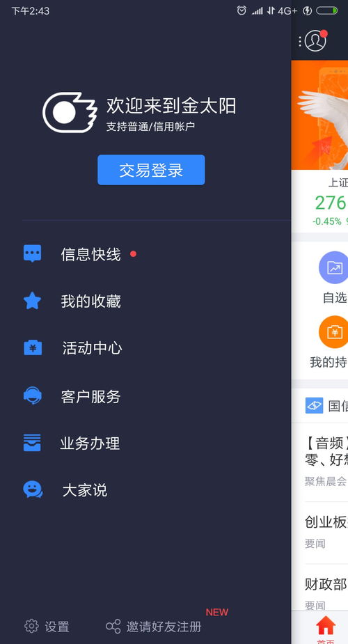Tap the signal strength status icon
348x644 pixels.
258,11
